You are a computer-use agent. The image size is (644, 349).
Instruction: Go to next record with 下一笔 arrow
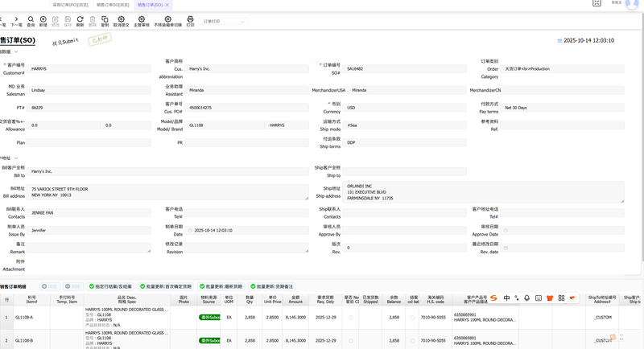click(x=16, y=19)
